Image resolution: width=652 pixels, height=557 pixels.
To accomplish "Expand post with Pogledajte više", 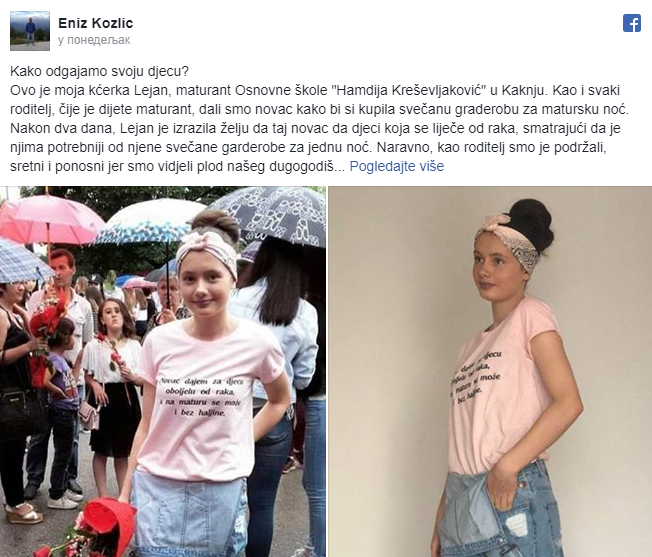I will pyautogui.click(x=397, y=166).
